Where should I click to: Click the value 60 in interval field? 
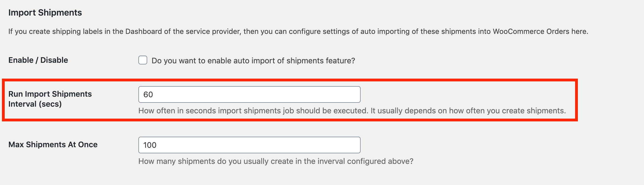(x=148, y=95)
